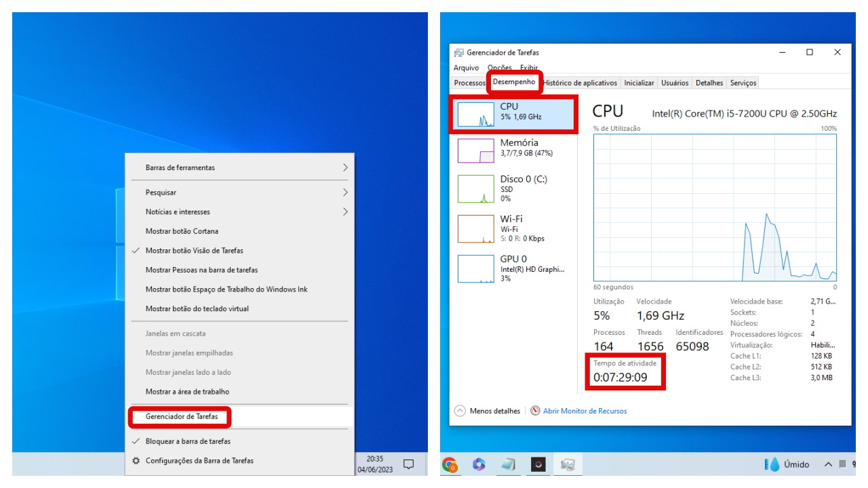868x488 pixels.
Task: Switch to the Inicializar tab
Action: click(x=639, y=83)
